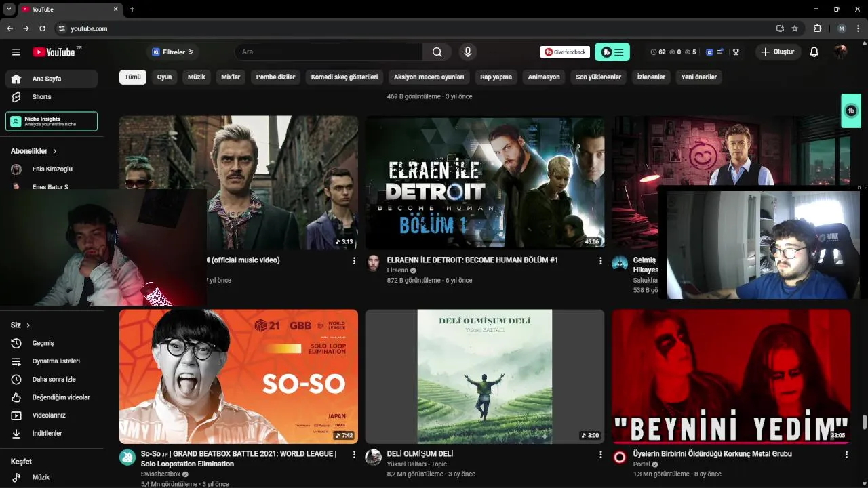Image resolution: width=868 pixels, height=488 pixels.
Task: Open the account avatar menu
Action: coord(841,52)
